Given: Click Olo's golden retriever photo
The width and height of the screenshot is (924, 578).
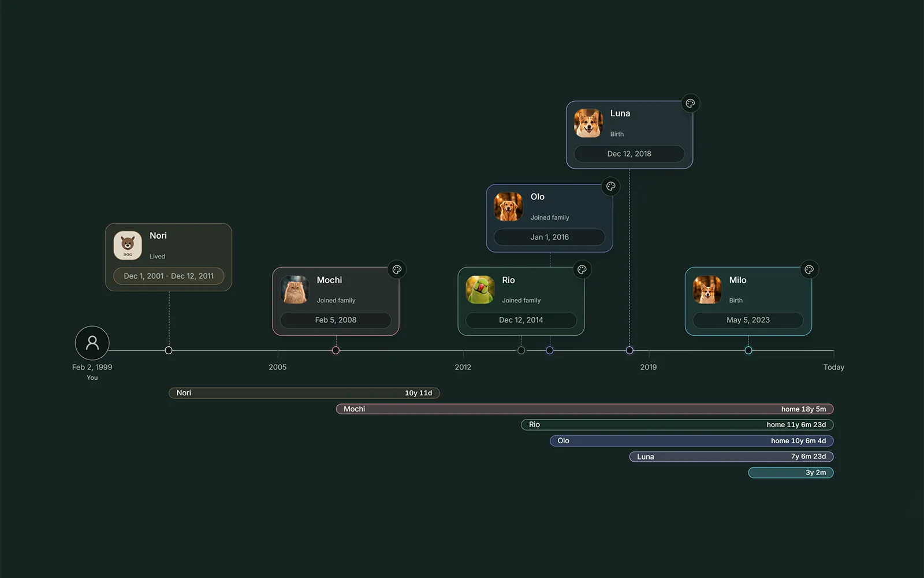Looking at the screenshot, I should click(x=508, y=207).
